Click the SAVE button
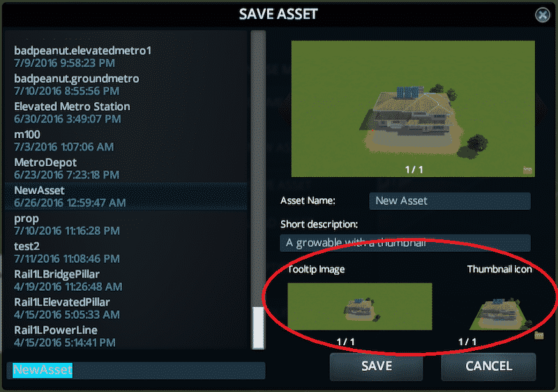The height and width of the screenshot is (392, 558). [x=377, y=366]
